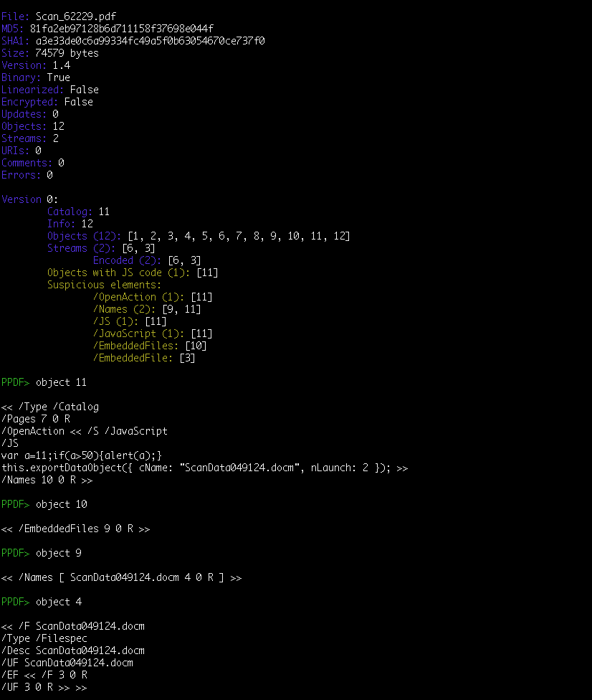This screenshot has height=700, width=592.
Task: Click the /JavaScript (1) suspicious element
Action: click(x=153, y=334)
